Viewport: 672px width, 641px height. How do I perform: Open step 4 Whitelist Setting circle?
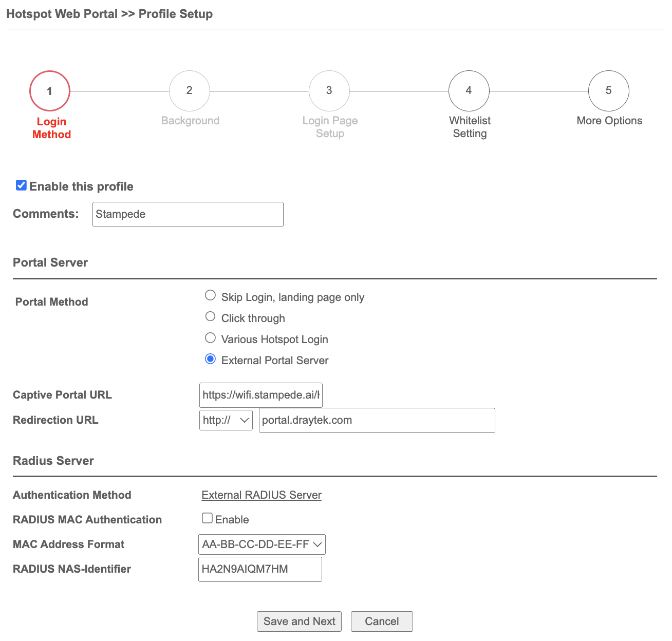[x=469, y=91]
